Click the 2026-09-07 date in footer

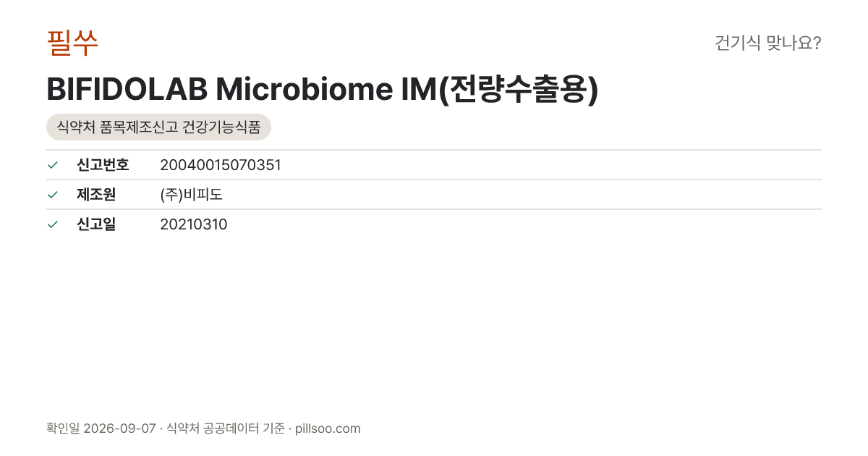point(119,428)
